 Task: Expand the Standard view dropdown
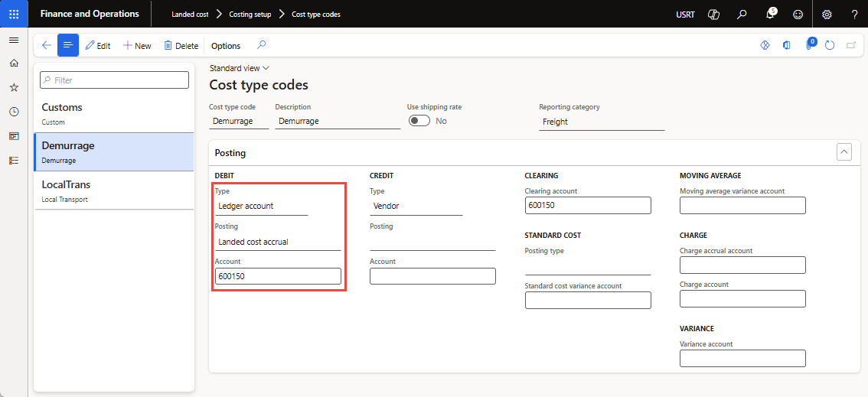[239, 68]
